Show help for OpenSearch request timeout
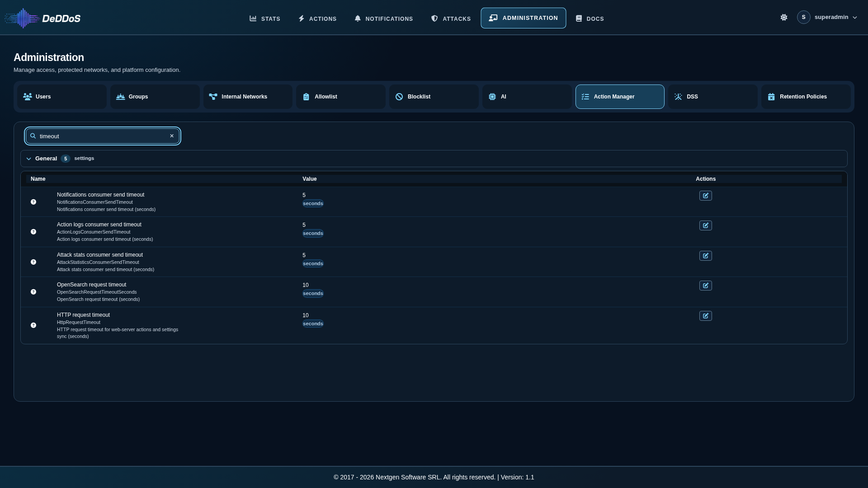 [33, 292]
